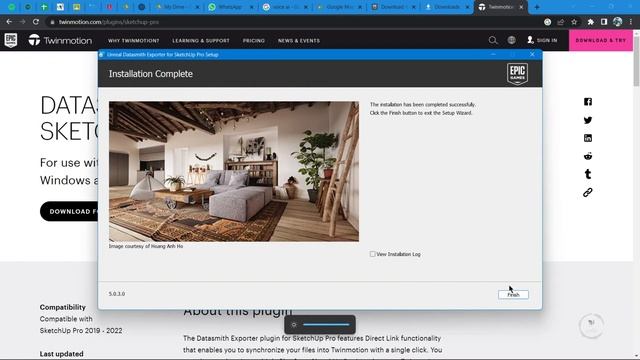Click the site lock icon in address bar
The height and width of the screenshot is (360, 640).
click(52, 22)
